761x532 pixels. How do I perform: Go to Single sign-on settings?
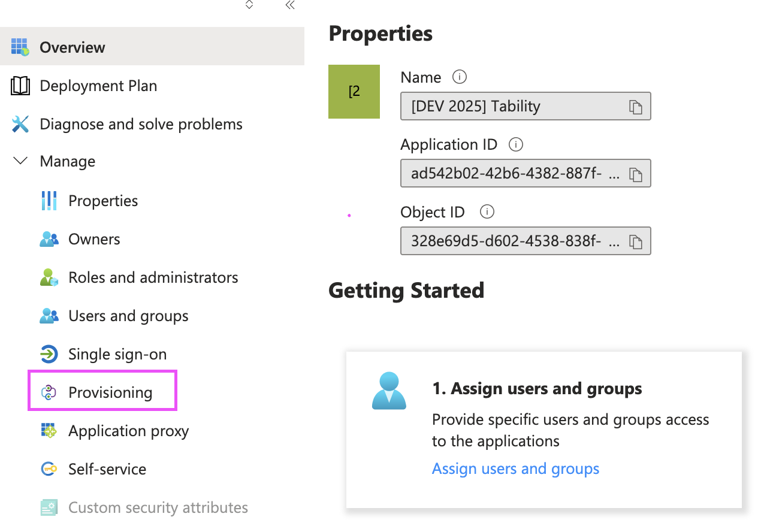tap(117, 354)
